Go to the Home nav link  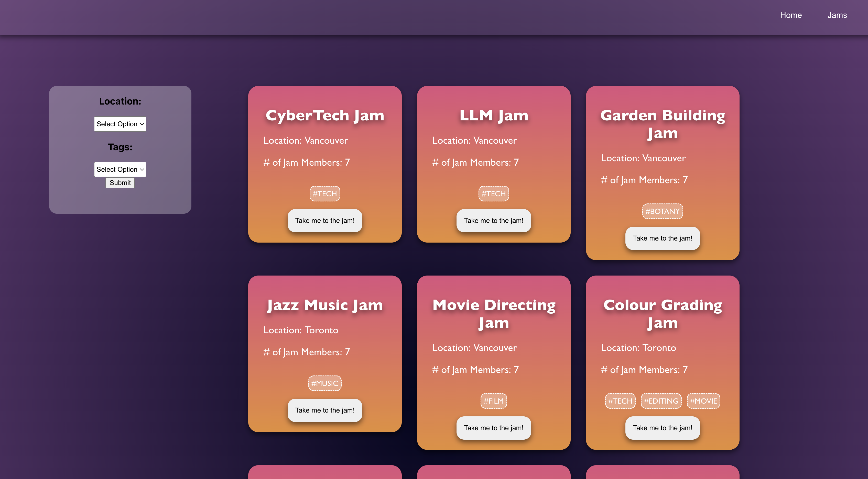(790, 15)
